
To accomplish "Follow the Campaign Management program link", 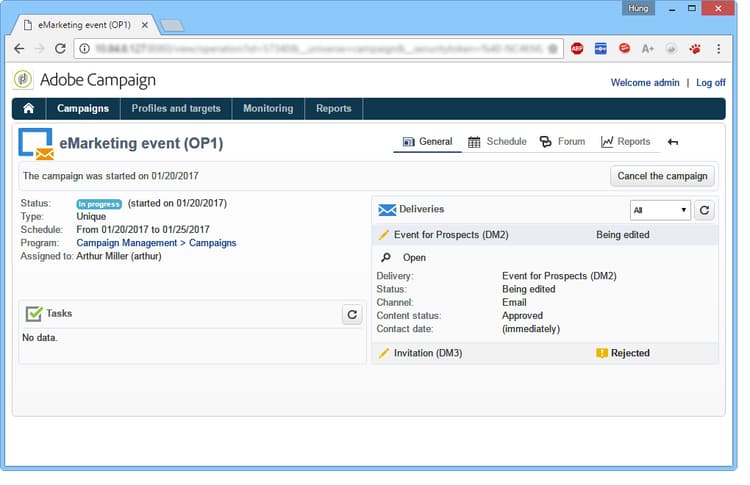I will (127, 243).
